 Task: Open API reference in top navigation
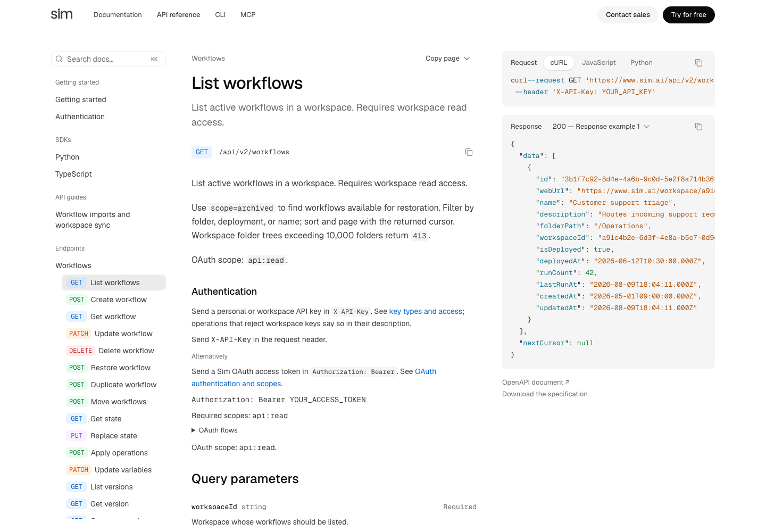pos(178,15)
